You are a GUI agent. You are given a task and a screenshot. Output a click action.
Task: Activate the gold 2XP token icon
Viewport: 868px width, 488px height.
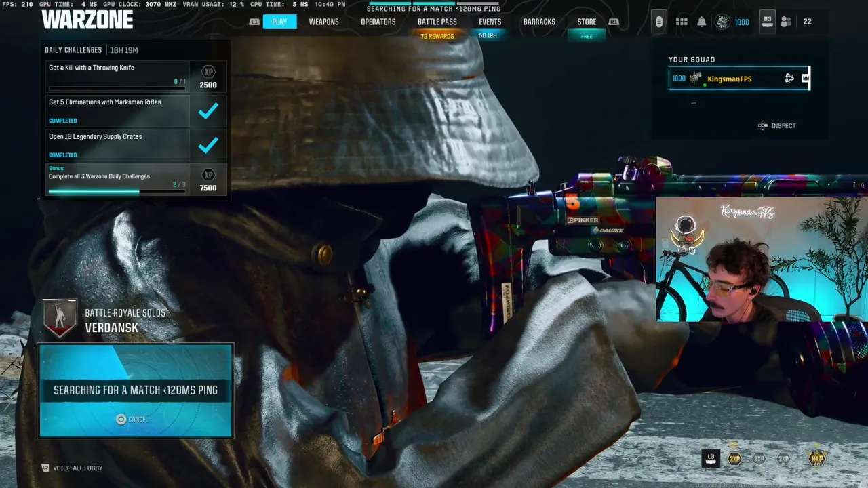734,459
